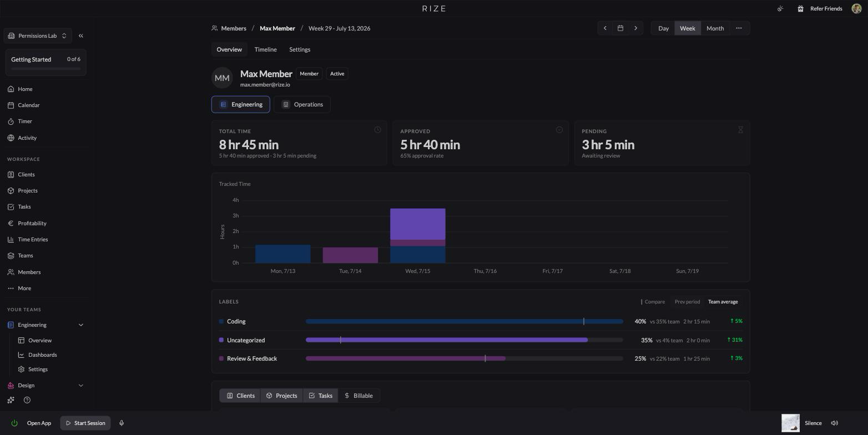Go to the previous week
Viewport: 868px width, 435px height.
pos(605,28)
